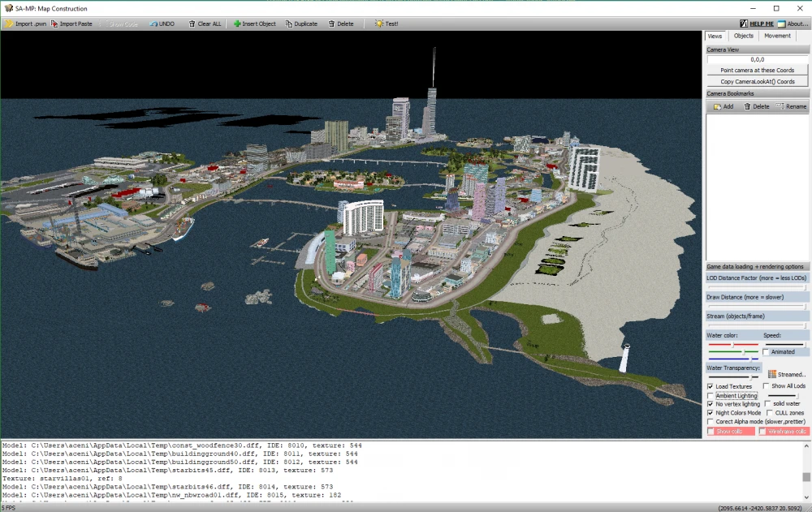Image resolution: width=812 pixels, height=512 pixels.
Task: Click the Camera View section header
Action: click(x=757, y=49)
